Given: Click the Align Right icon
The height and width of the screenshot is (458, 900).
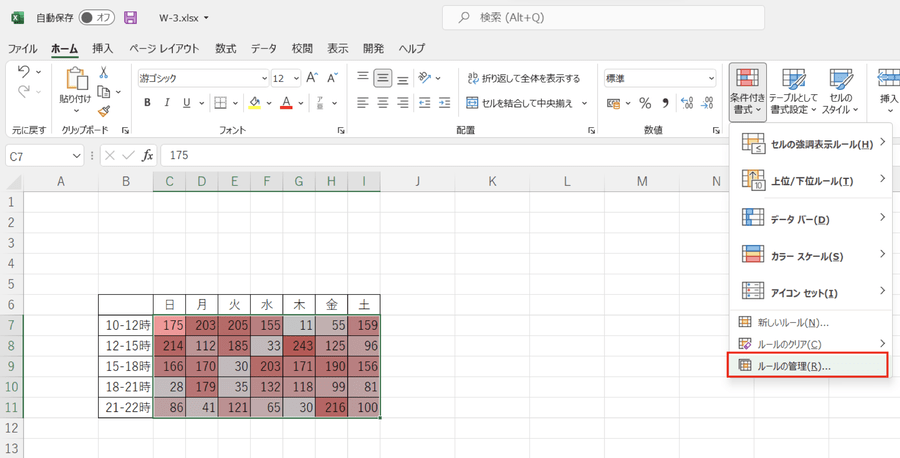Looking at the screenshot, I should 404,103.
